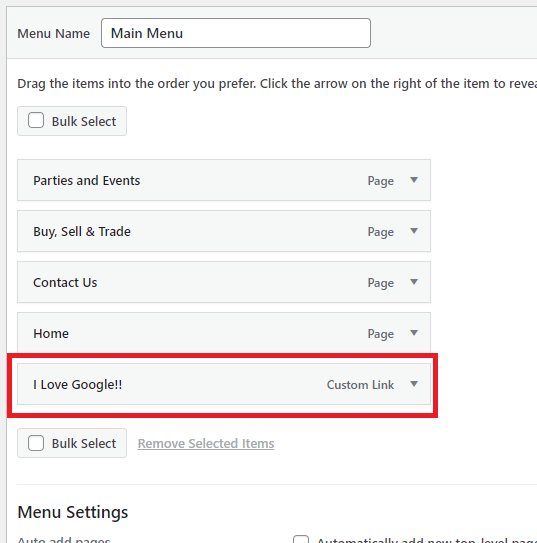The height and width of the screenshot is (543, 537).
Task: Enable the Auto add pages checkbox
Action: pos(301,540)
